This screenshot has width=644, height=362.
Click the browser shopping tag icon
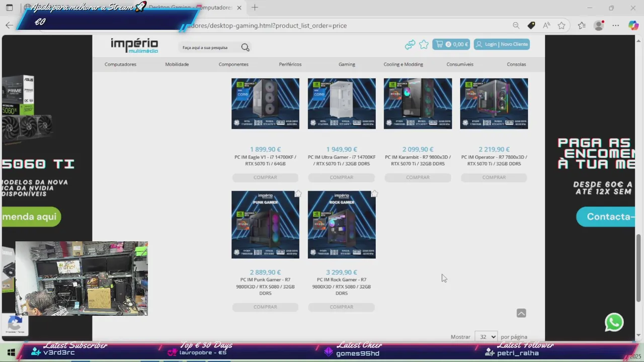coord(531,25)
